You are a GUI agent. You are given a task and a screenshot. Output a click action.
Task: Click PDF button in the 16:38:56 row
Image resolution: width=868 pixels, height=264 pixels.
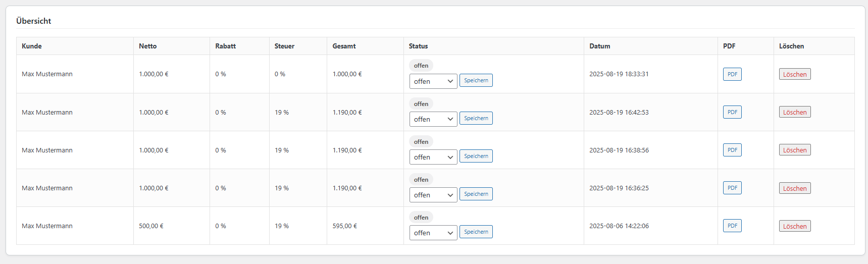pyautogui.click(x=732, y=150)
